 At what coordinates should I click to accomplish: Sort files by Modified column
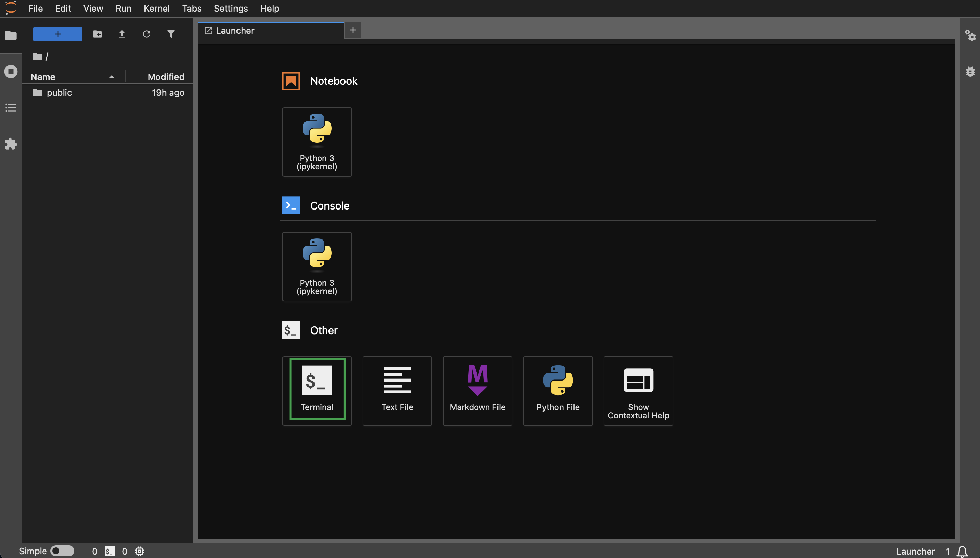pyautogui.click(x=159, y=77)
